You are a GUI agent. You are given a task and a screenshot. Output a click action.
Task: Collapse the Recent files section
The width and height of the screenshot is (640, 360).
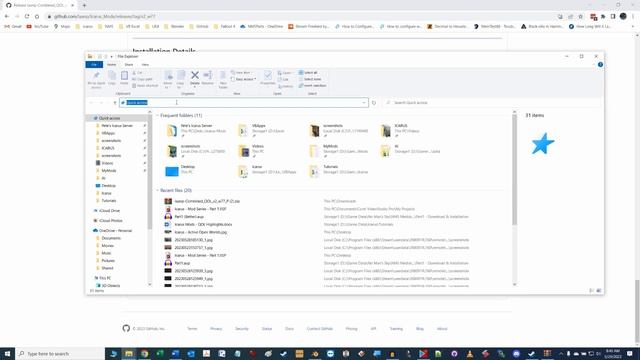coord(158,191)
